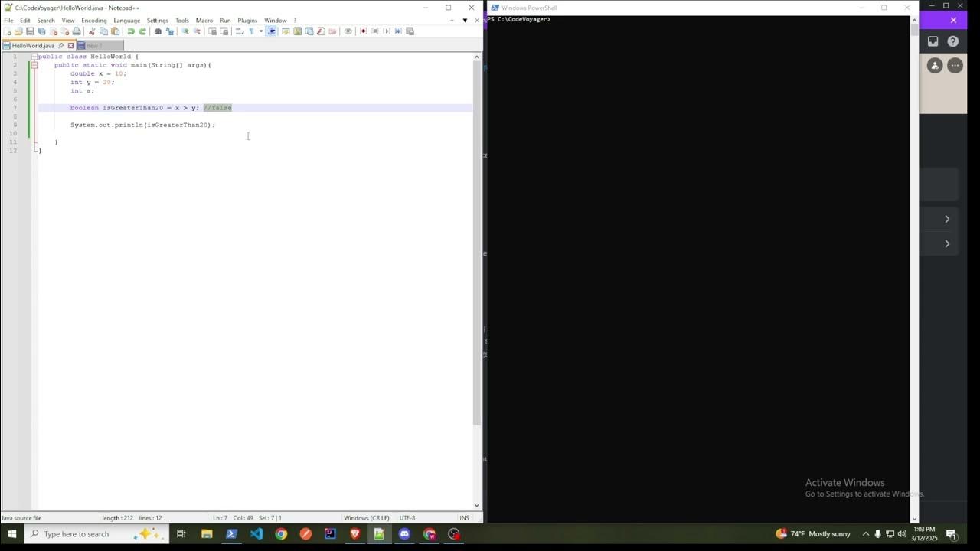Expand the upper chevron row in the right panel
The width and height of the screenshot is (980, 551).
click(x=947, y=219)
